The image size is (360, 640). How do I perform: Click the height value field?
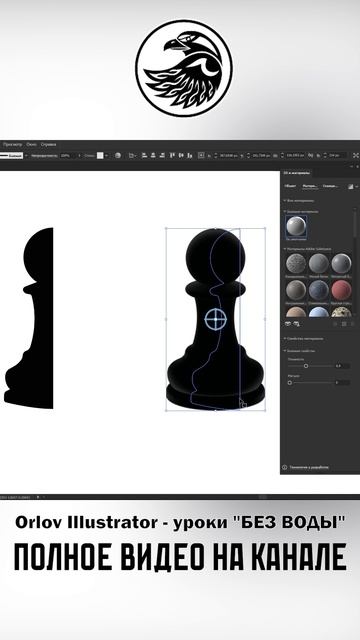pos(338,156)
